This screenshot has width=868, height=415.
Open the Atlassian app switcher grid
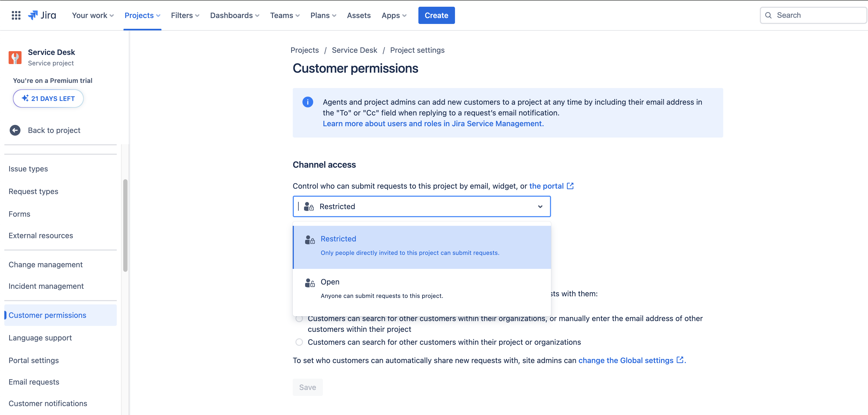tap(16, 15)
